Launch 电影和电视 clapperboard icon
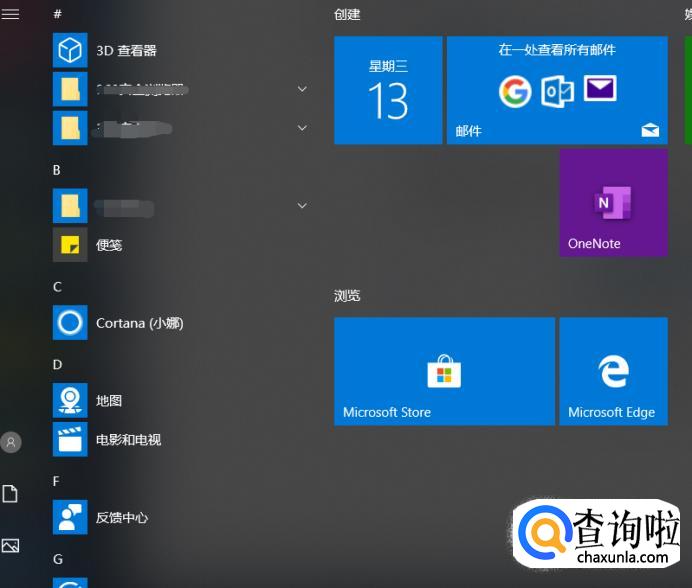Screen dimensions: 692x588 70,439
